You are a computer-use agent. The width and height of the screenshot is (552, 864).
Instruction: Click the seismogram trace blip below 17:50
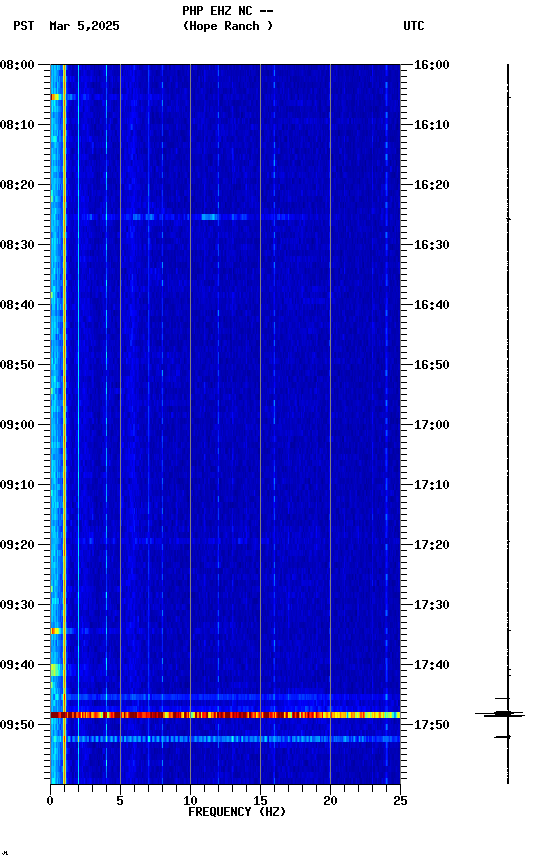click(503, 737)
